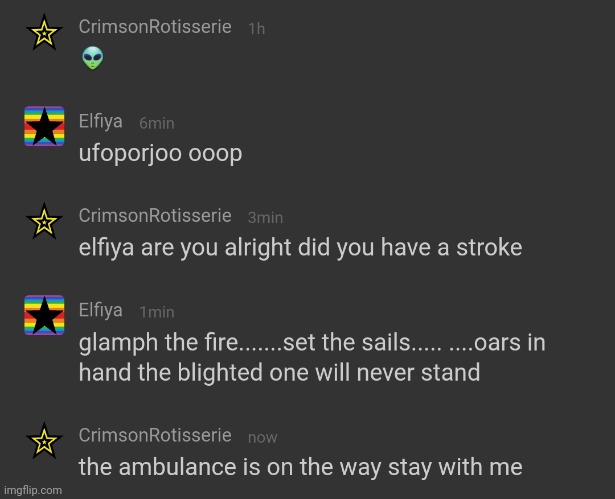The image size is (615, 499).
Task: Click CrimsonRotisserie's yellow star avatar on first comment
Action: coord(44,32)
